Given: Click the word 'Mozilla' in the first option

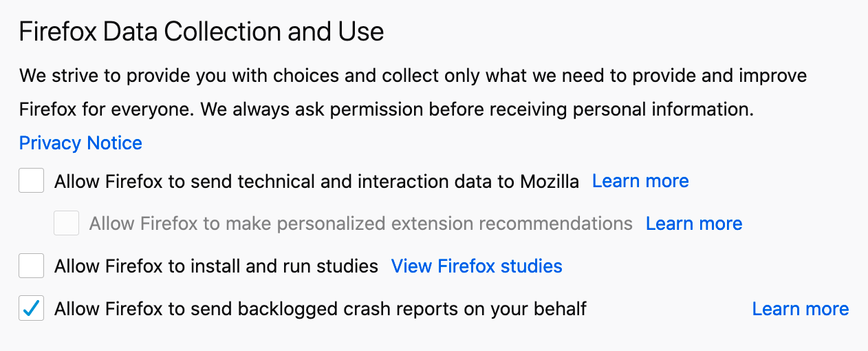Looking at the screenshot, I should [x=550, y=181].
